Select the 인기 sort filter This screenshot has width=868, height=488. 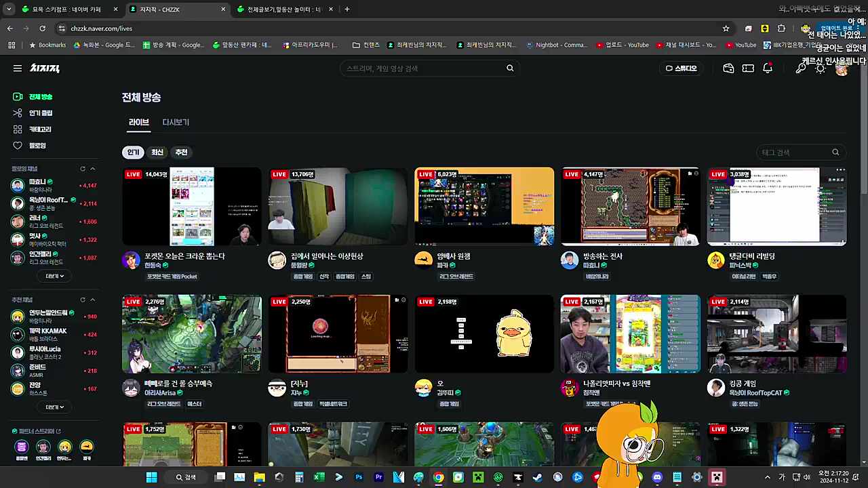click(133, 152)
